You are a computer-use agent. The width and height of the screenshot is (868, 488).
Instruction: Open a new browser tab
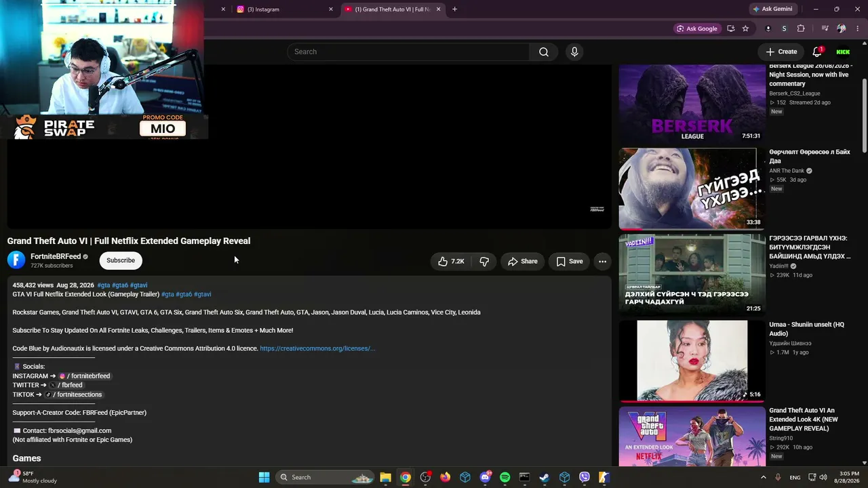click(454, 9)
